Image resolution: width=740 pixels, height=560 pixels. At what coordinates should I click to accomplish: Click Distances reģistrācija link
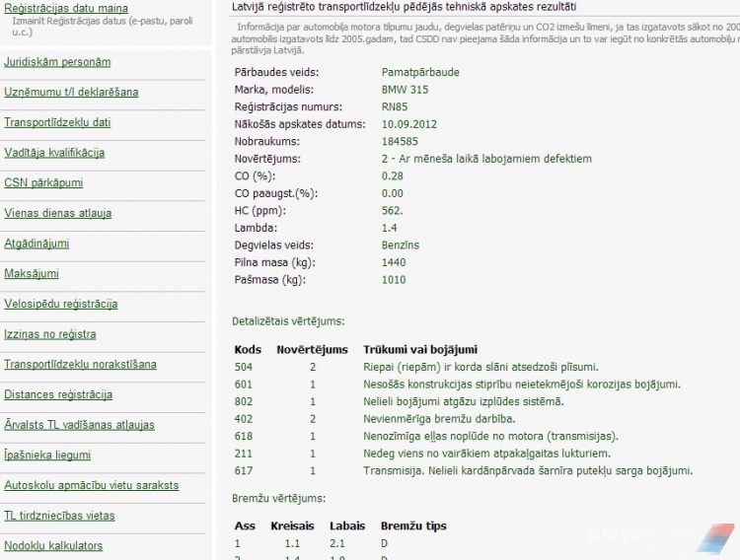click(x=58, y=394)
